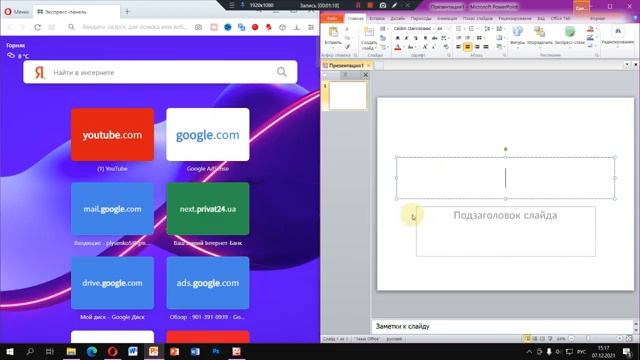
Task: Click the slide notes (Заметки к слайду) field
Action: (x=502, y=326)
